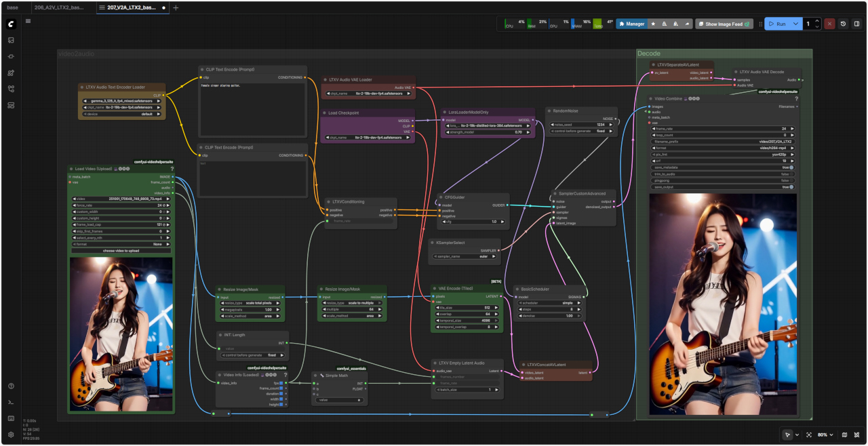Enable trim_to_audio in Video Combine
The image size is (868, 446).
click(791, 174)
